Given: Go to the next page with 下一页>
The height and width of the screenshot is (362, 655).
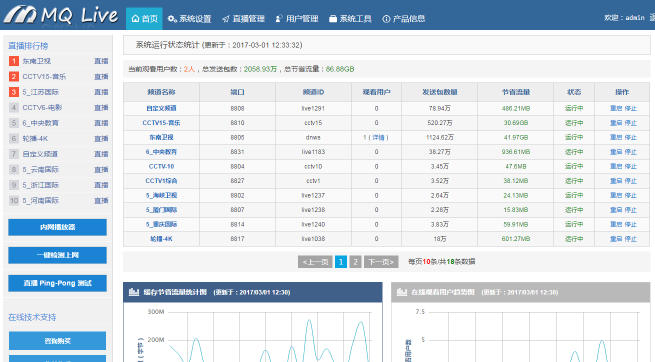Looking at the screenshot, I should [x=381, y=262].
